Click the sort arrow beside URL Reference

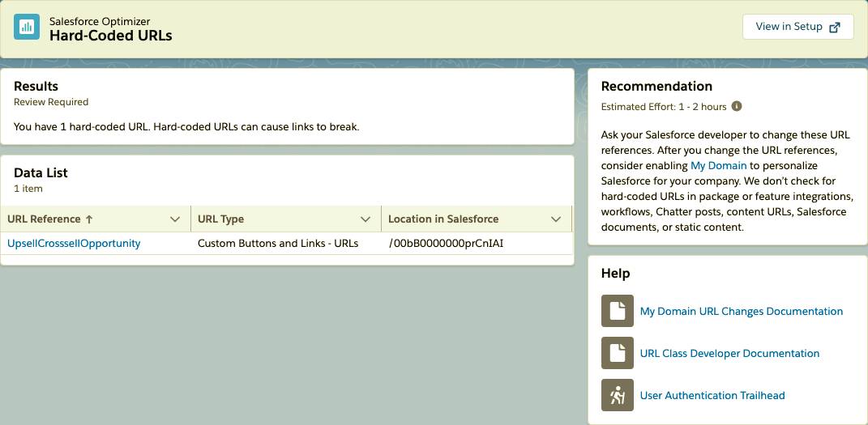point(89,219)
